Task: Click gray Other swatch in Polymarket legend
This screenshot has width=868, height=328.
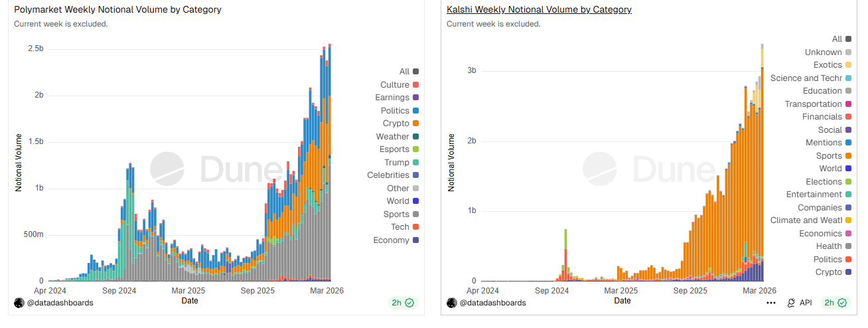Action: tap(416, 189)
